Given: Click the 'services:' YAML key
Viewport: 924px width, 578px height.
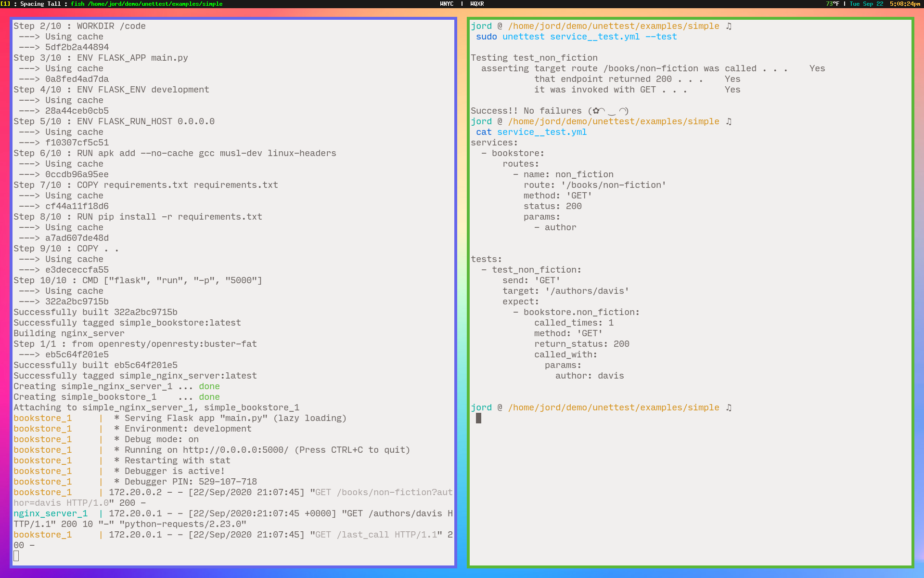Looking at the screenshot, I should (494, 143).
